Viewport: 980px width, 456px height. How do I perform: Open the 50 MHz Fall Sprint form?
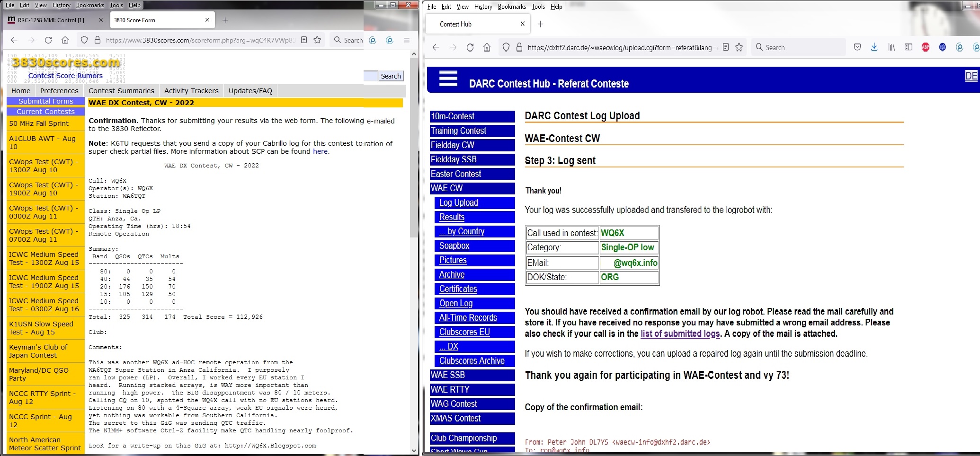(x=39, y=123)
